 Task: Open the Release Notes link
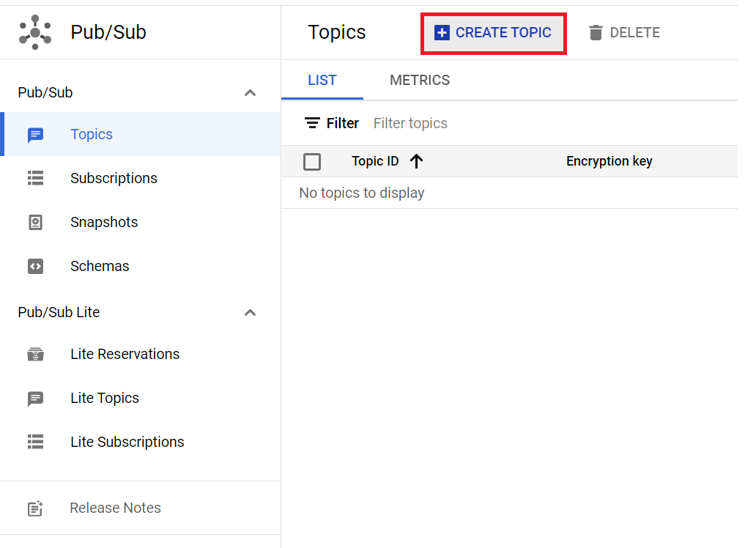point(115,508)
